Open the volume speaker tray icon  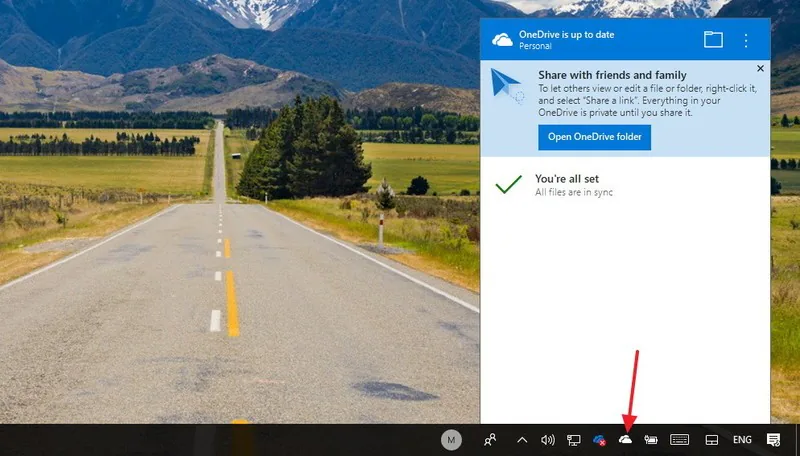click(547, 440)
